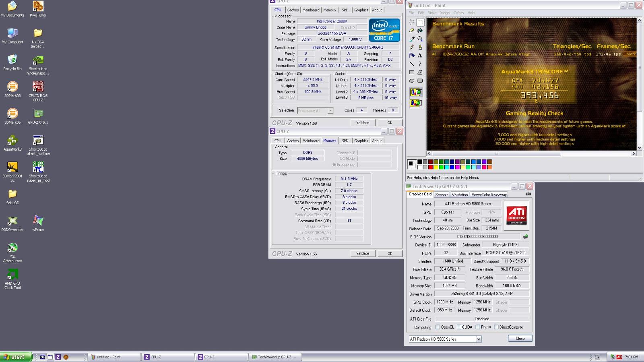
Task: Tick the OpenCL checkbox in GPU-Z
Action: coord(438,327)
